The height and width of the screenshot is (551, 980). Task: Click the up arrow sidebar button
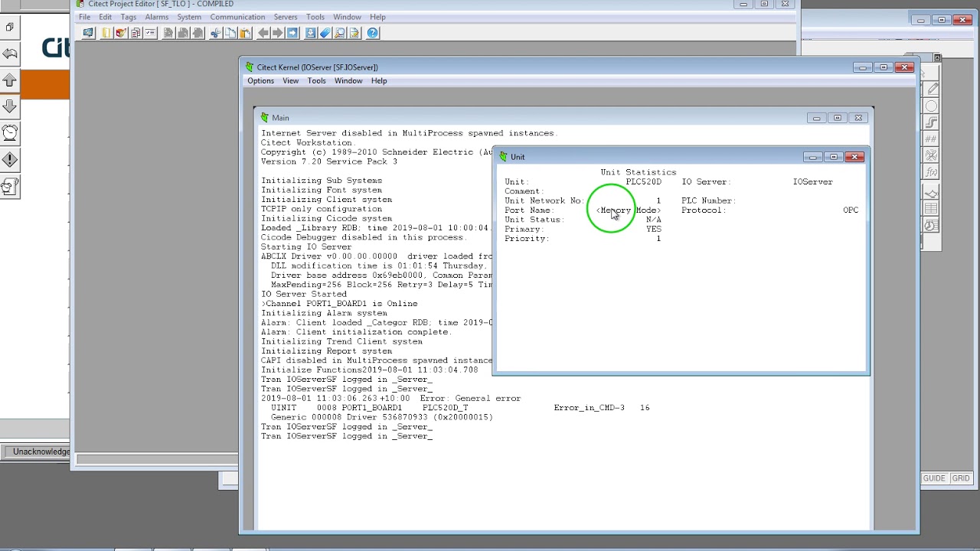coord(10,80)
